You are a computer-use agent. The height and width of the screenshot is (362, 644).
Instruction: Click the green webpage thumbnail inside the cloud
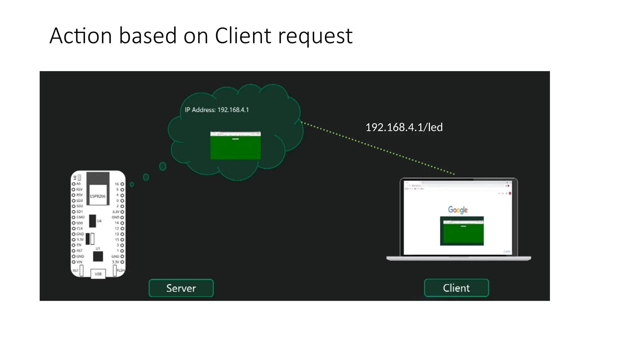point(235,146)
